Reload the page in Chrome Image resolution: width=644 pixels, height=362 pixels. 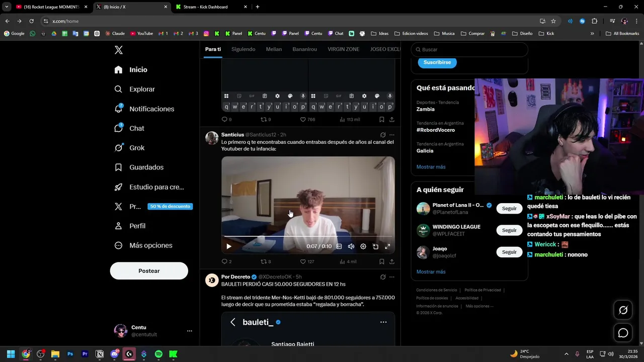pyautogui.click(x=31, y=21)
